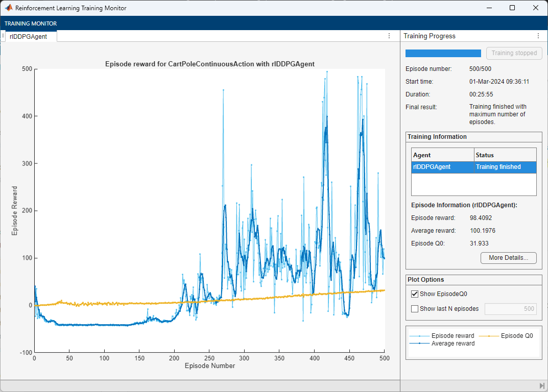Click the drag grip left of rlDDPGAgent tab
Viewport: 548px width, 392px height.
(x=3, y=36)
